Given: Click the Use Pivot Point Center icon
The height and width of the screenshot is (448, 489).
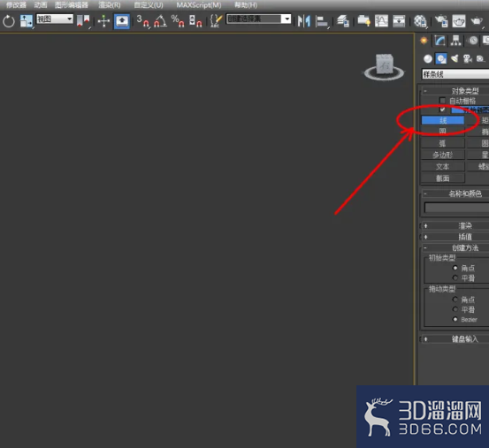Looking at the screenshot, I should click(x=83, y=21).
